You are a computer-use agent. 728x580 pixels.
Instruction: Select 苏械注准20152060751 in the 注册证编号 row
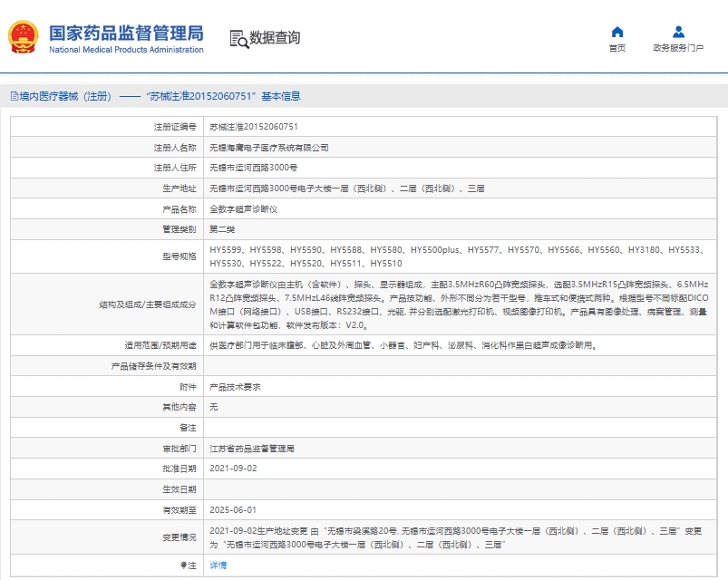pos(254,127)
